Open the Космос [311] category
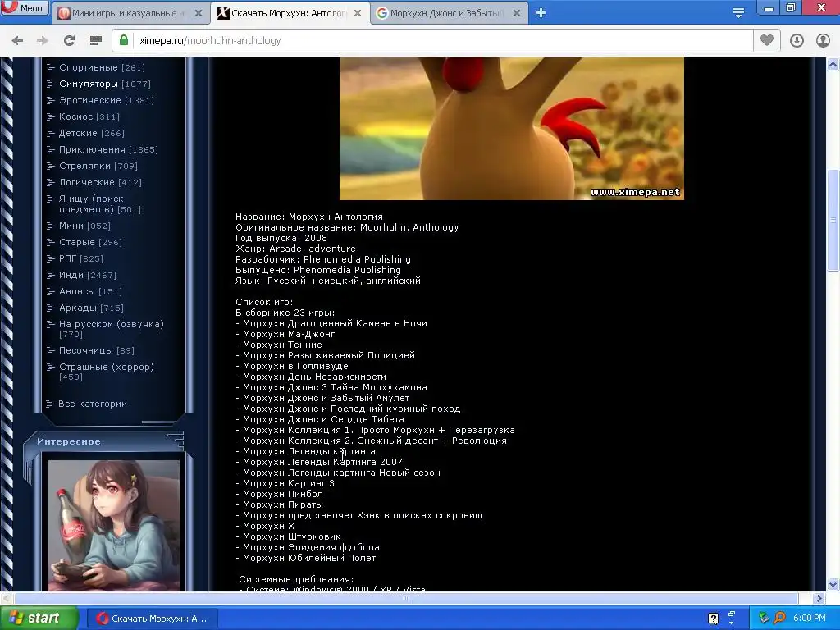The image size is (840, 630). click(89, 116)
